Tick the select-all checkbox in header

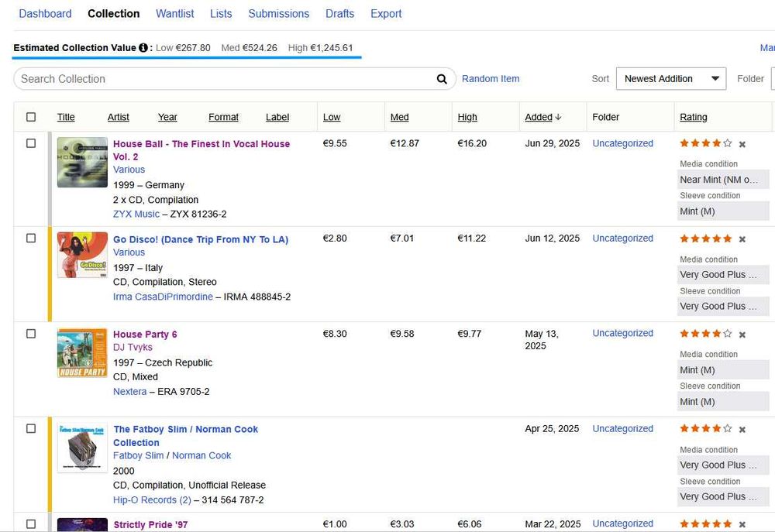(31, 117)
